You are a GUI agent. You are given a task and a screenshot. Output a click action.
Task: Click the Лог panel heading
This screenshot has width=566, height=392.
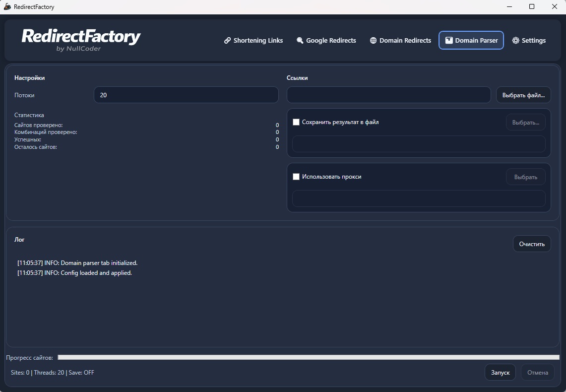point(19,239)
